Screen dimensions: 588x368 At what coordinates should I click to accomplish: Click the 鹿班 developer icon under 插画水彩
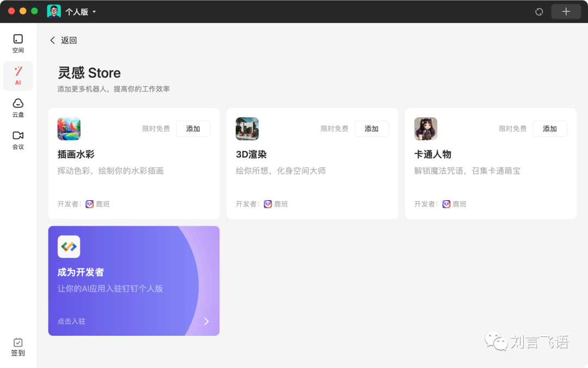click(90, 204)
